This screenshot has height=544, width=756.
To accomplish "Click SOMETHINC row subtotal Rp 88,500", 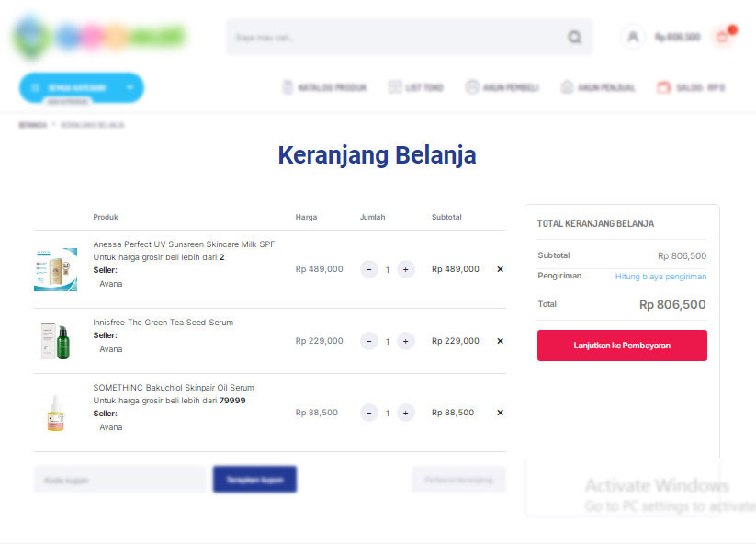I will point(453,413).
